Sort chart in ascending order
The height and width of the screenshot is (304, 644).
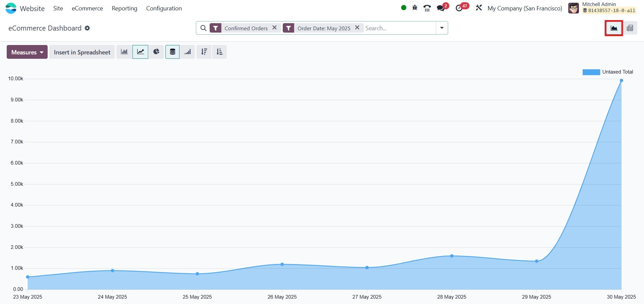point(219,52)
